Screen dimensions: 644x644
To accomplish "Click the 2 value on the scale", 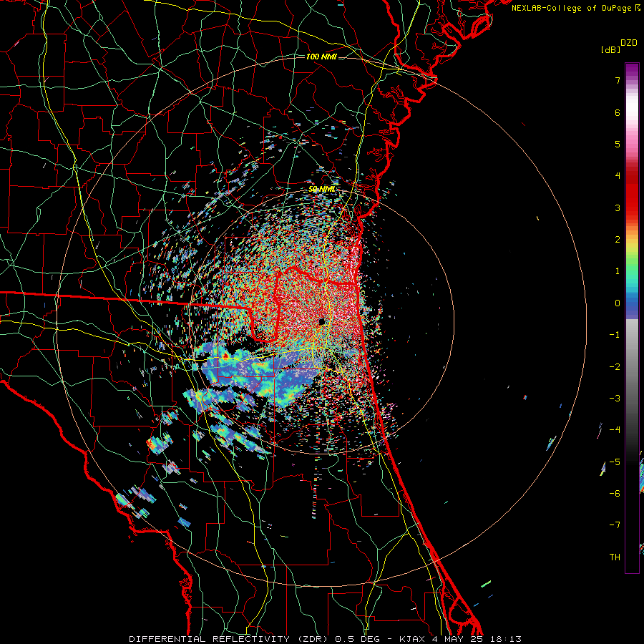I will pyautogui.click(x=618, y=239).
